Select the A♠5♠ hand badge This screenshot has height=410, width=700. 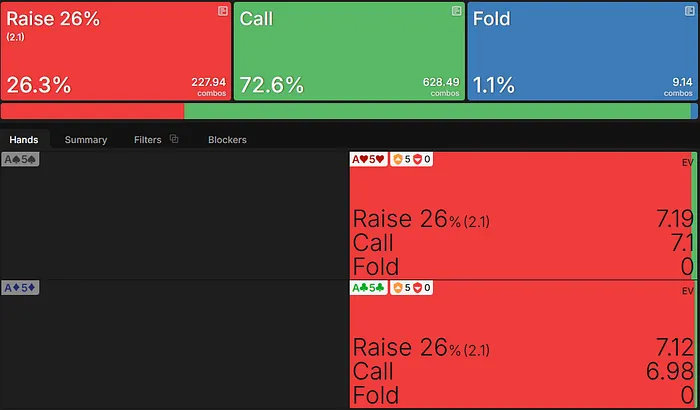point(20,160)
